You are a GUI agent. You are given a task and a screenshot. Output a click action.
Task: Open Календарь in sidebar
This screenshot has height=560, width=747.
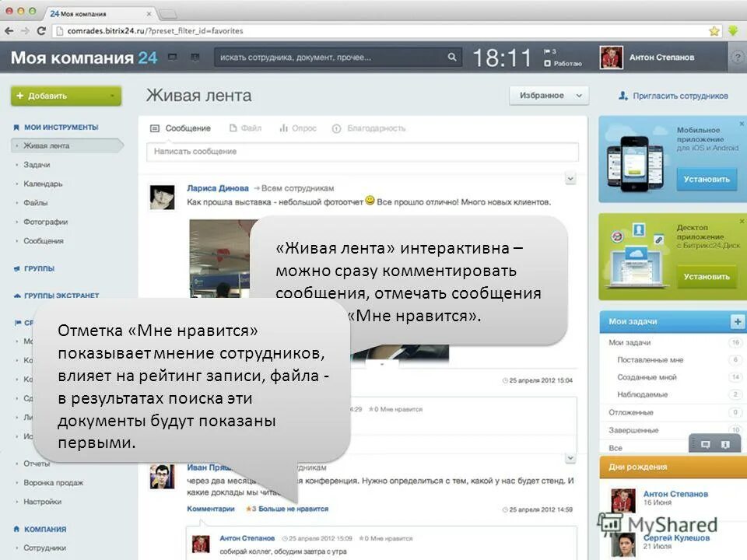coord(43,184)
